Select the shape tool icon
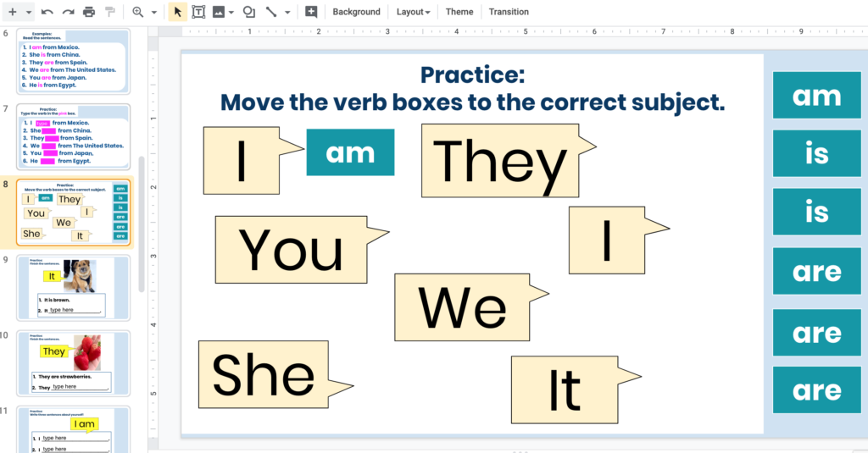Image resolution: width=868 pixels, height=453 pixels. pos(249,12)
